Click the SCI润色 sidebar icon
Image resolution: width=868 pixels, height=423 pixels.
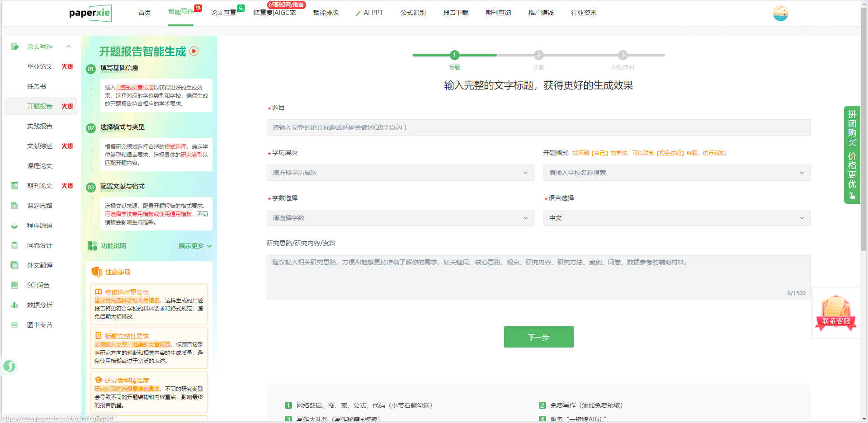[14, 285]
